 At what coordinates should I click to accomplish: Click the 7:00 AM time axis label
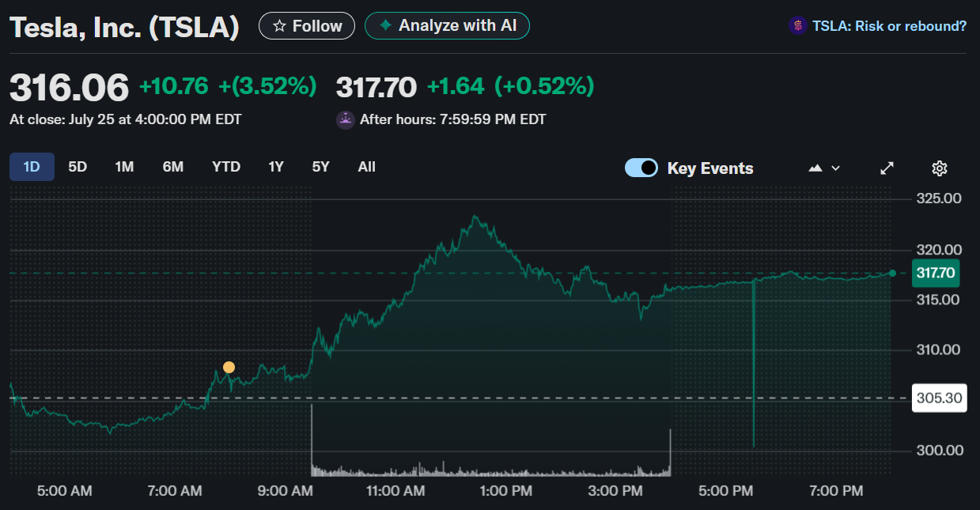pyautogui.click(x=175, y=491)
